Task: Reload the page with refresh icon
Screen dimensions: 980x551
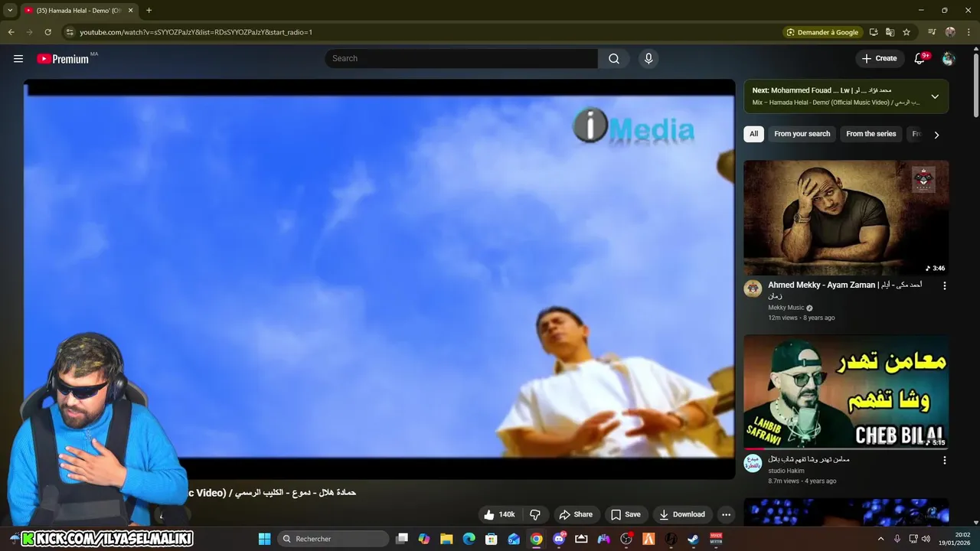Action: [x=47, y=32]
